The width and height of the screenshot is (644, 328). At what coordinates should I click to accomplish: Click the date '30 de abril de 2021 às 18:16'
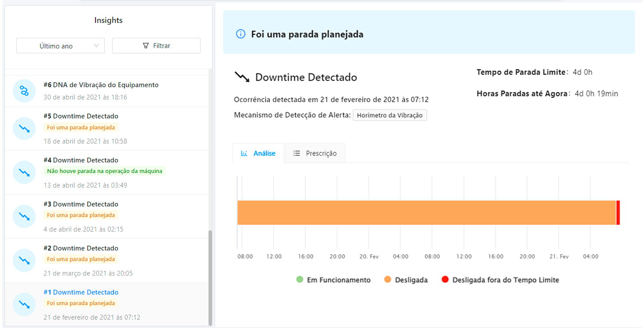85,97
